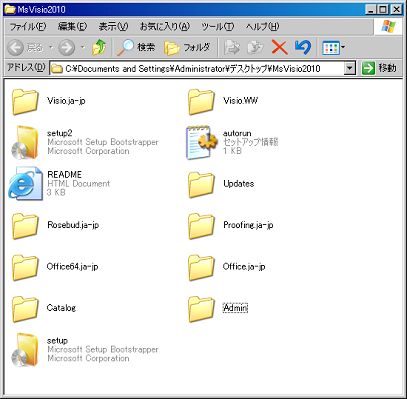Click the Windows flag logo icon
407x399 pixels.
point(388,26)
